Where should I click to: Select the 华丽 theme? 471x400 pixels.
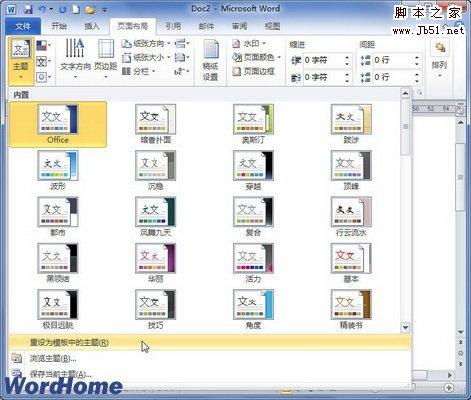[x=155, y=263]
